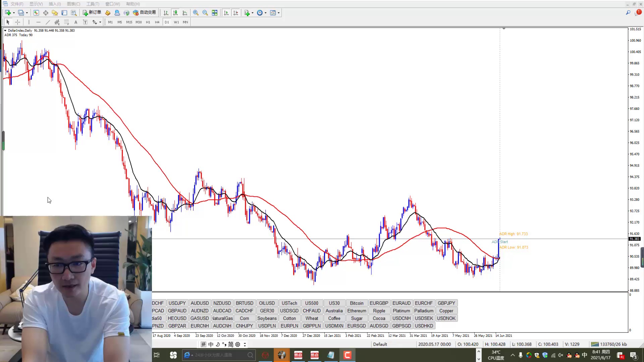644x362 pixels.
Task: Select the crosshair cursor tool
Action: tap(18, 22)
